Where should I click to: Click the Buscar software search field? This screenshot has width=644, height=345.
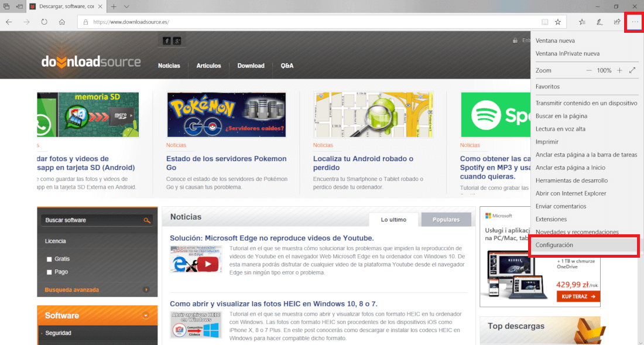click(x=97, y=221)
